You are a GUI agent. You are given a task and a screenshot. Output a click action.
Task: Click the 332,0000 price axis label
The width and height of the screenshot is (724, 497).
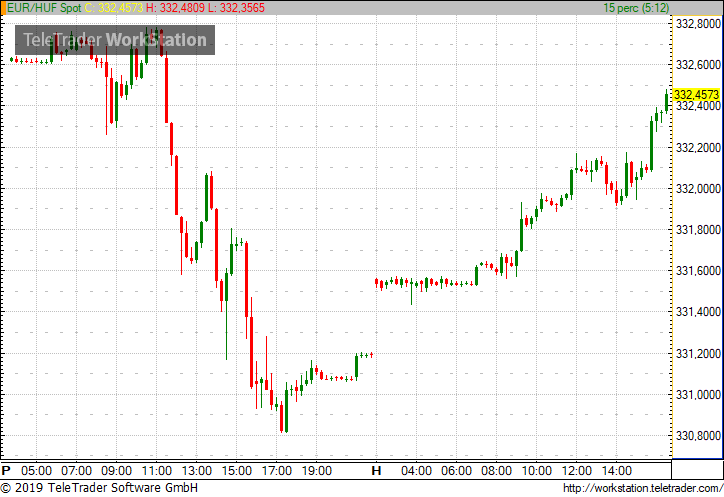(x=698, y=188)
